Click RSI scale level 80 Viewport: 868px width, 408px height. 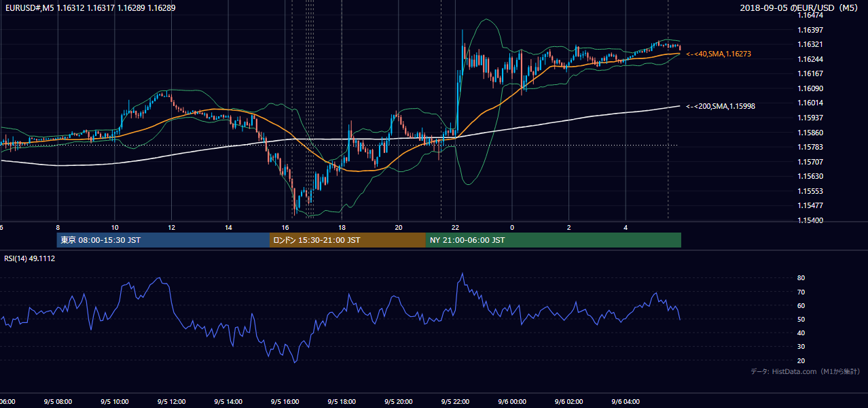[801, 278]
